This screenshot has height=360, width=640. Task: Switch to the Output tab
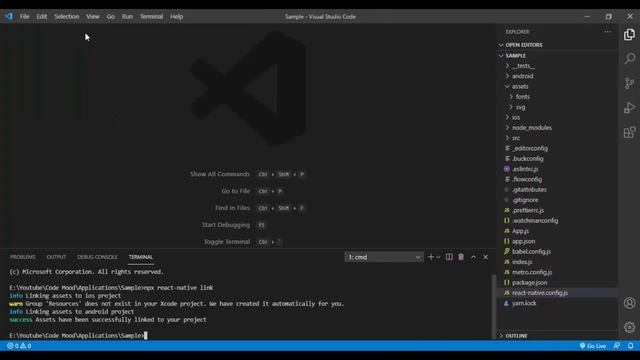click(56, 257)
